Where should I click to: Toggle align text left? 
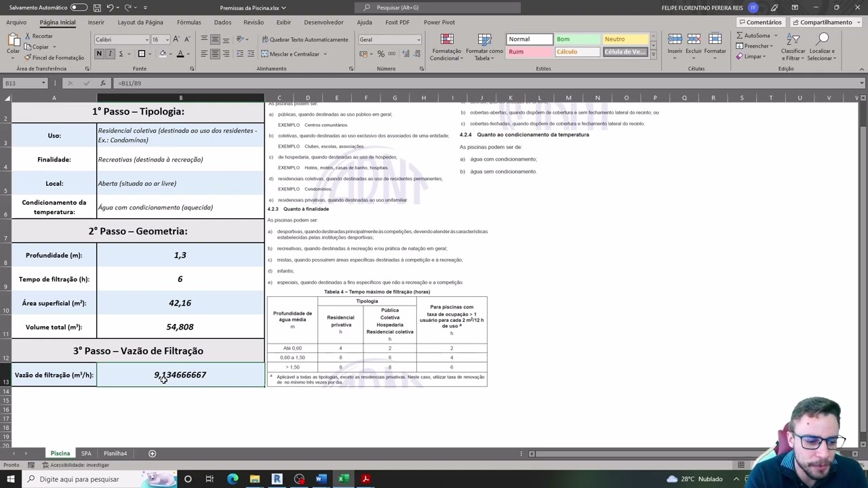pyautogui.click(x=204, y=54)
